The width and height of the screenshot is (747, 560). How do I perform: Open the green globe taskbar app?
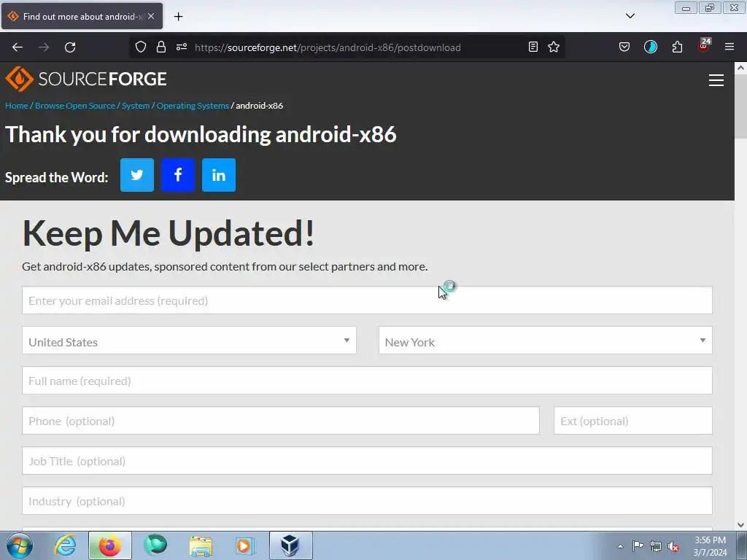(x=155, y=545)
